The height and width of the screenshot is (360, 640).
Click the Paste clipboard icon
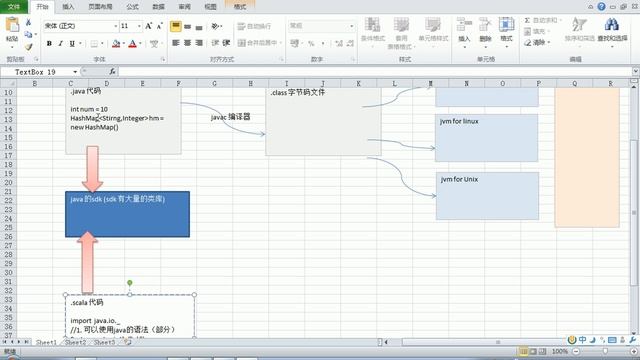click(12, 25)
